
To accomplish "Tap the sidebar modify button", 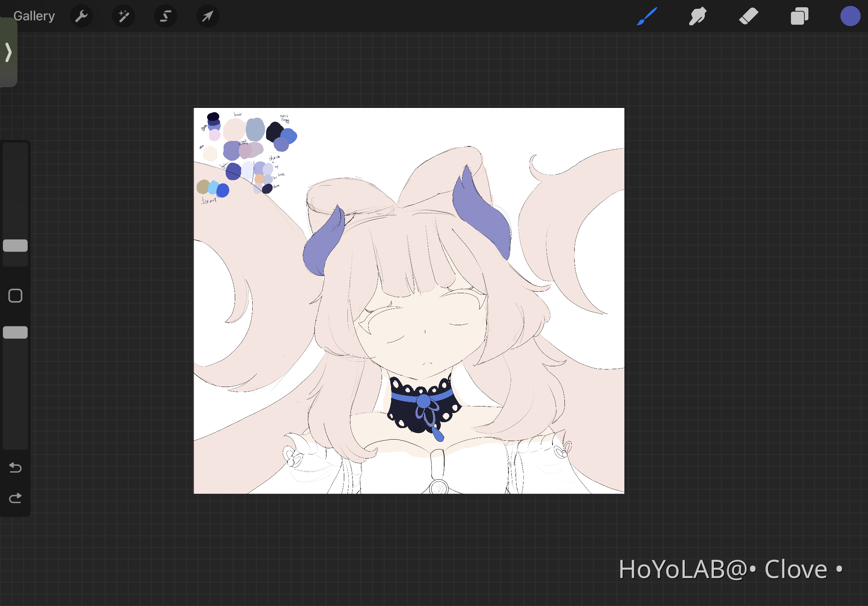I will (15, 296).
